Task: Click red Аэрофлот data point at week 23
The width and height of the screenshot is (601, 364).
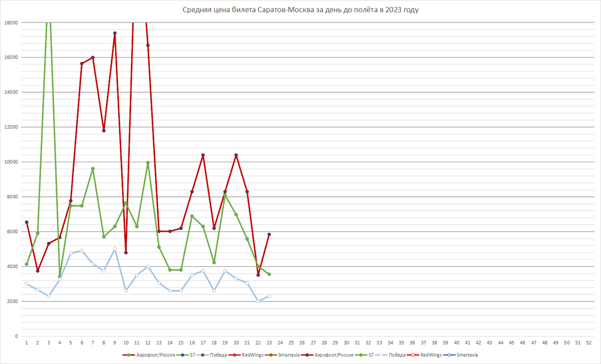Action: [269, 234]
